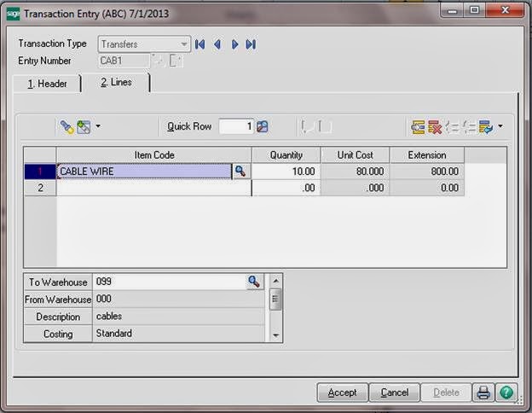Open the Transaction Type dropdown

tap(183, 44)
